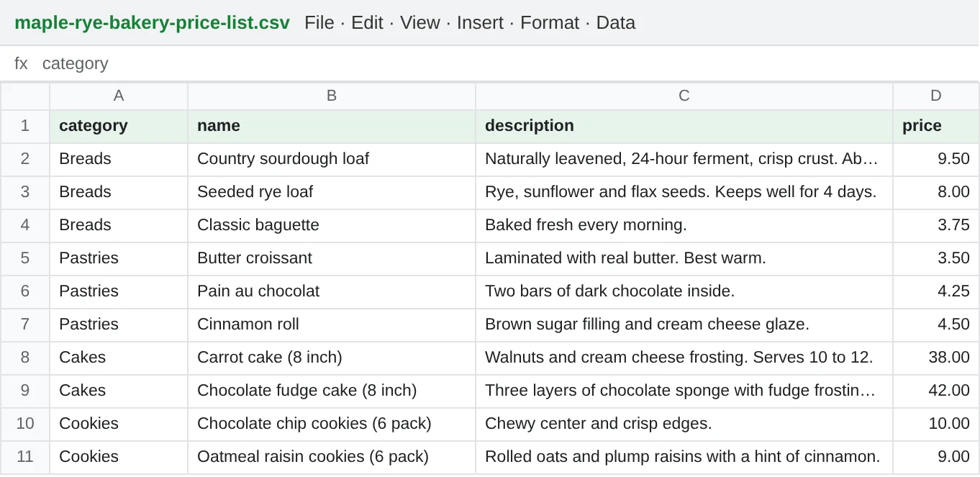Select column D header
This screenshot has width=980, height=477.
point(936,96)
